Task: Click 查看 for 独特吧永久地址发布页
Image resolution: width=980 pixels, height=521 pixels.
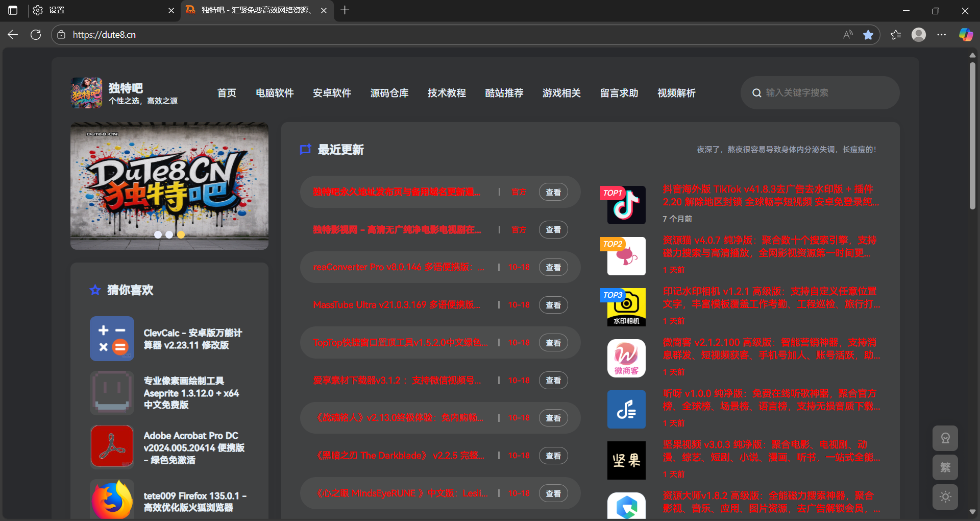Action: (x=553, y=192)
